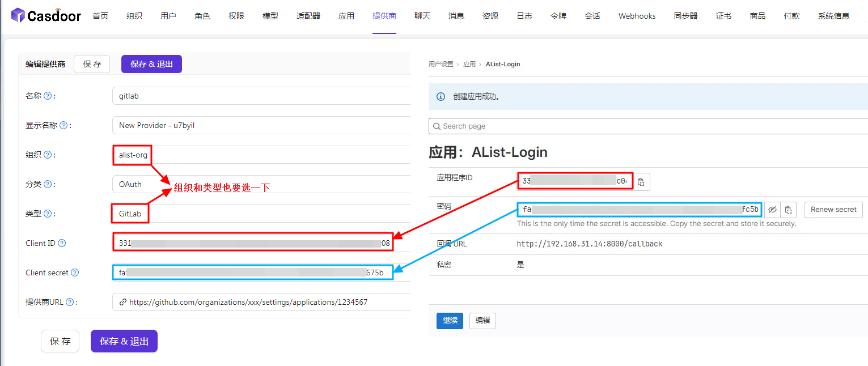Viewport: 868px width, 366px height.
Task: Open the 分类 dropdown showing OAuth
Action: tap(261, 184)
